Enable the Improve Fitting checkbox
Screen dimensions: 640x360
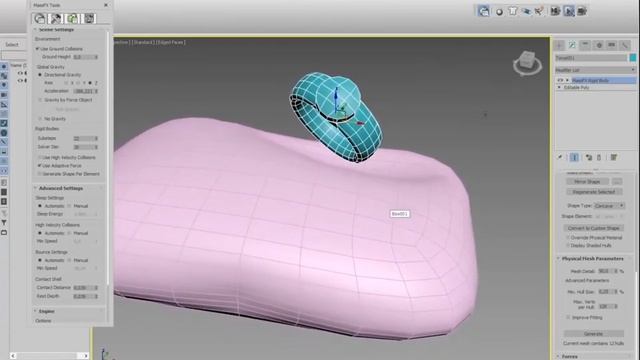coord(568,317)
